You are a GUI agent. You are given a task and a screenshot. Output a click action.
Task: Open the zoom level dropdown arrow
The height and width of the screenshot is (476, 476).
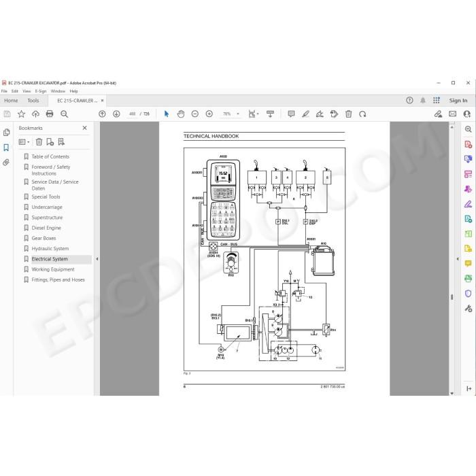[238, 114]
